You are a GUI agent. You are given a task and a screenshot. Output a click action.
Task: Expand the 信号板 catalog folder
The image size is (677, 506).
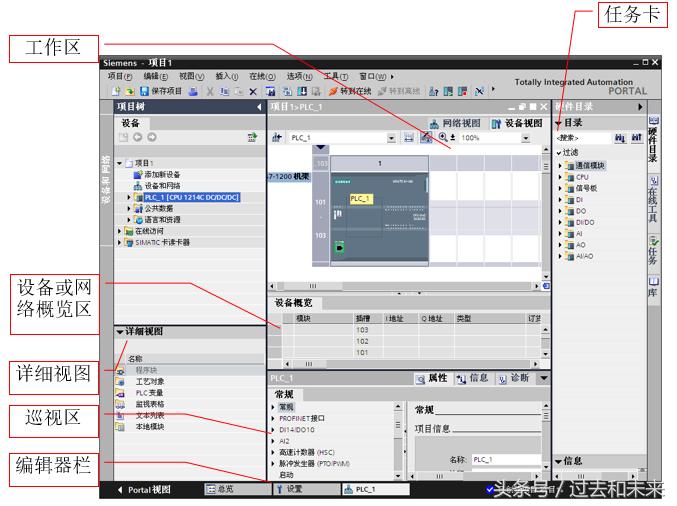point(560,188)
